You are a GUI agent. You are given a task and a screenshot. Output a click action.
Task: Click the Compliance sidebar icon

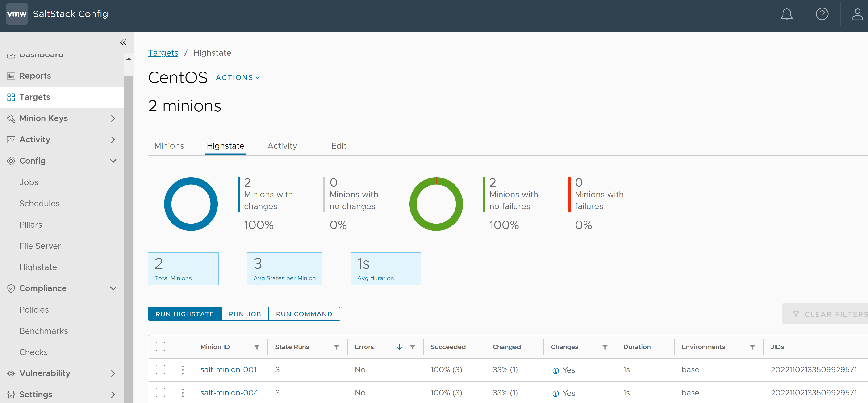point(12,288)
